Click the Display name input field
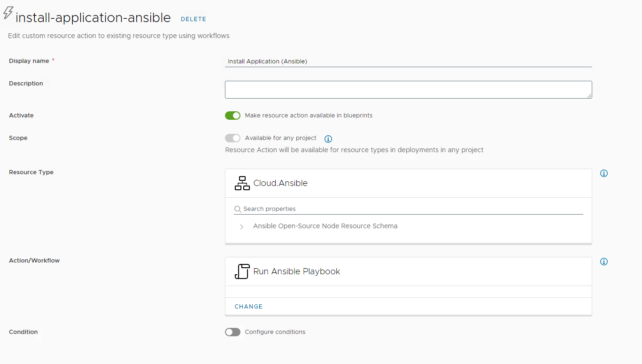 409,61
